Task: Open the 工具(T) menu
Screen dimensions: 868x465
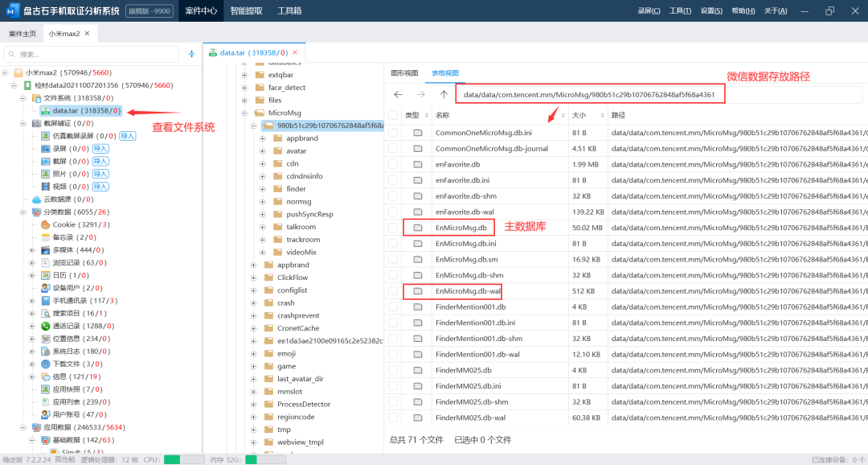Action: pyautogui.click(x=681, y=10)
